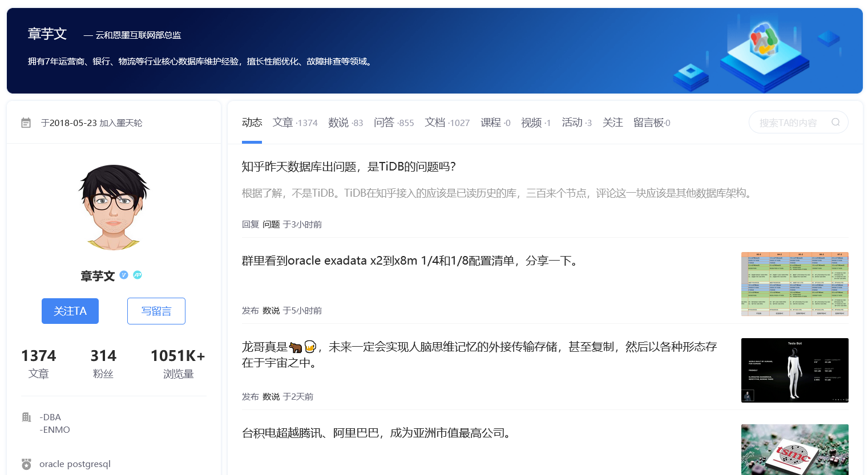The width and height of the screenshot is (868, 475).
Task: Click the name 章芋文 in the banner
Action: [47, 34]
